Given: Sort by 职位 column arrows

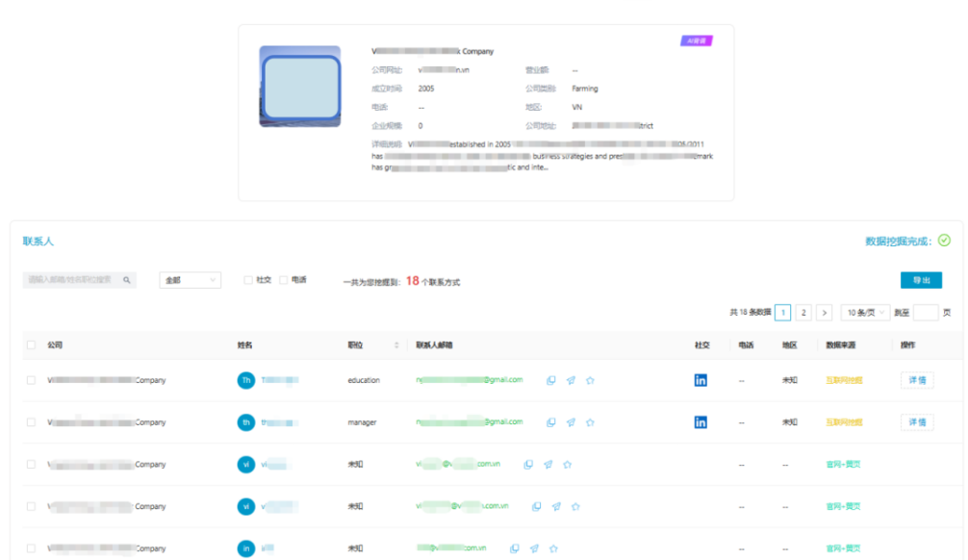Looking at the screenshot, I should [396, 344].
